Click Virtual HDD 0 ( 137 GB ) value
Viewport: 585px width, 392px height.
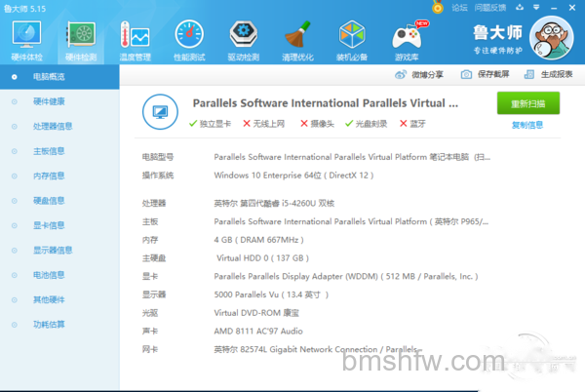coord(262,258)
